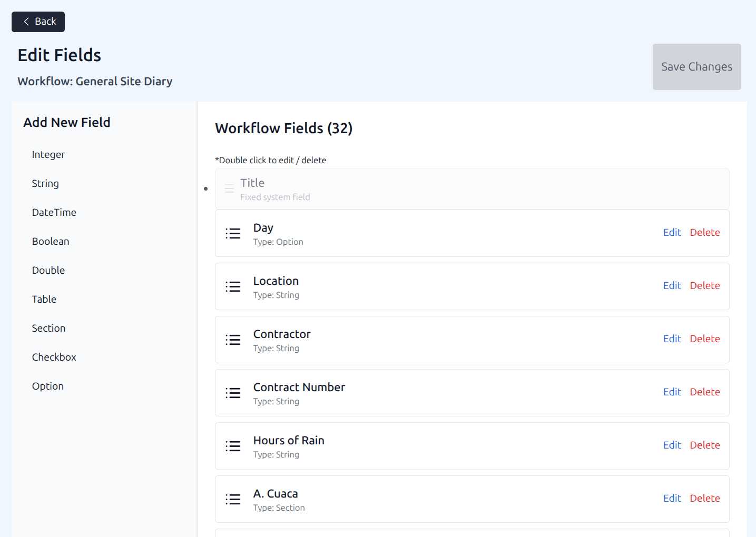Click the drag handle icon for Day
The image size is (756, 537).
point(233,233)
